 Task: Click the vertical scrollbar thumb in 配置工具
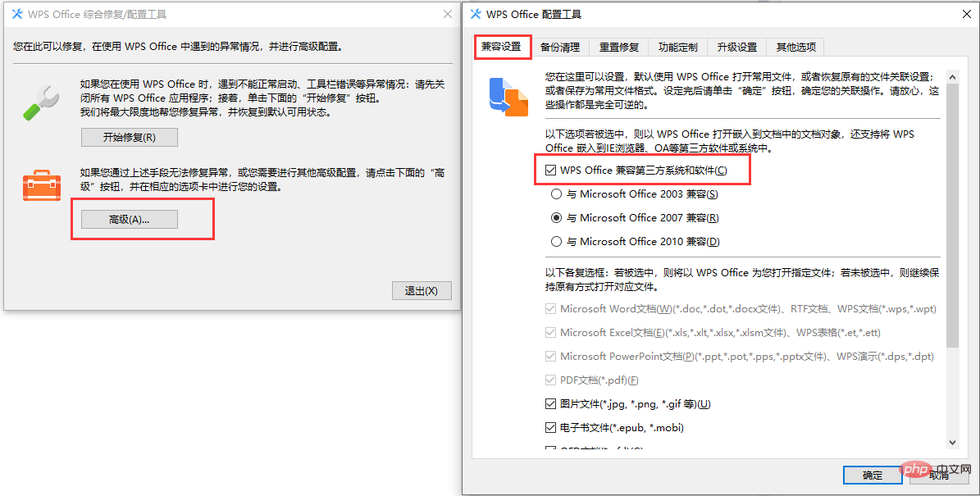952,216
